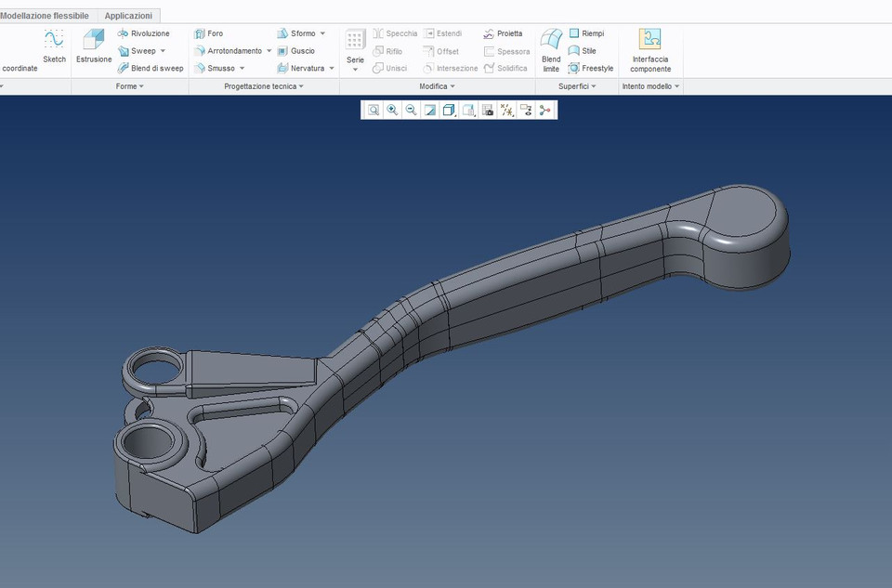The width and height of the screenshot is (892, 588).
Task: Switch to the Applicazioni tab
Action: point(128,15)
